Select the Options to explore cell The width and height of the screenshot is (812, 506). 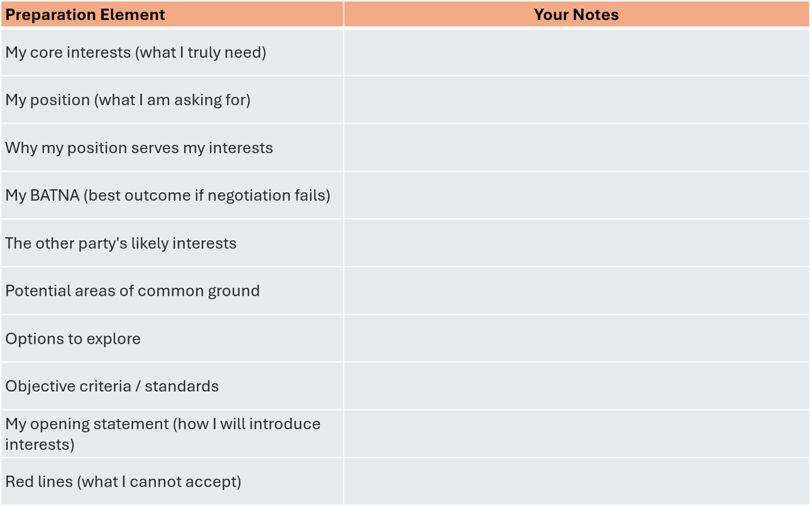coord(172,338)
